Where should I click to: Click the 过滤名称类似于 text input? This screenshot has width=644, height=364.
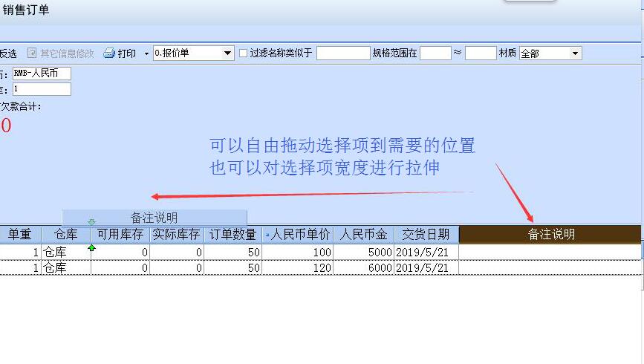coord(343,53)
